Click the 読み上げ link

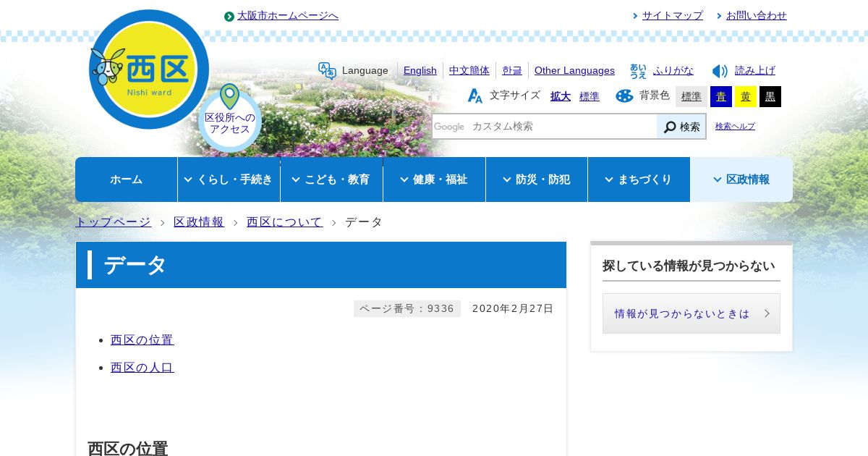(755, 70)
